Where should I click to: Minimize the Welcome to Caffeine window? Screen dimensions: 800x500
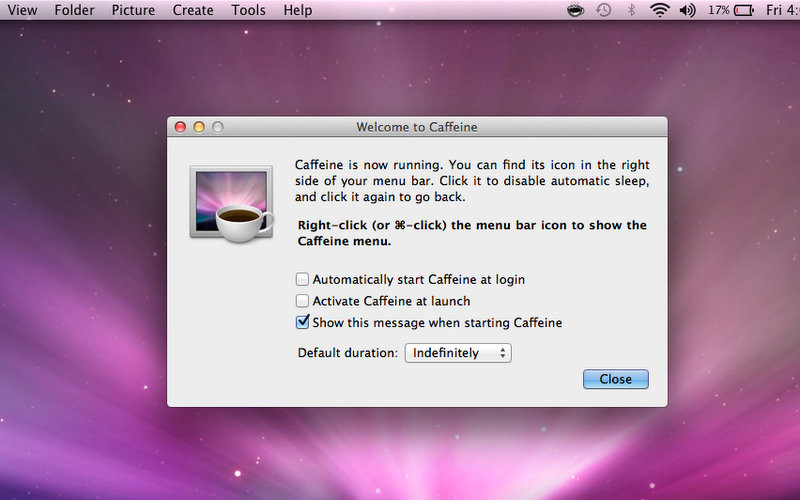[x=199, y=127]
